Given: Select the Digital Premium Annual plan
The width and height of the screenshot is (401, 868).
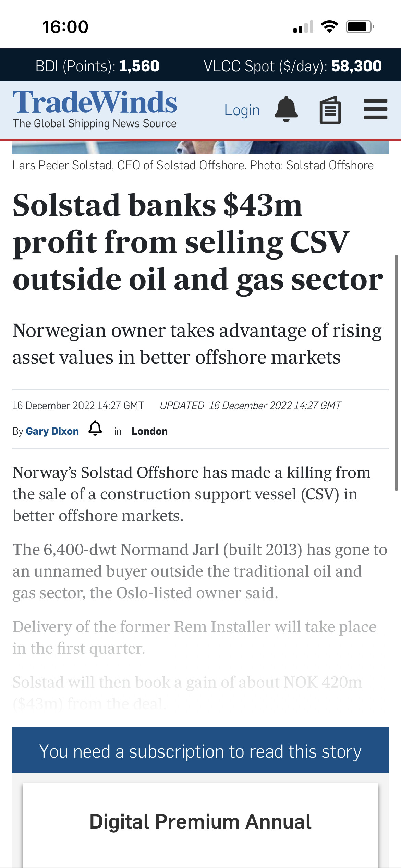Looking at the screenshot, I should [200, 821].
